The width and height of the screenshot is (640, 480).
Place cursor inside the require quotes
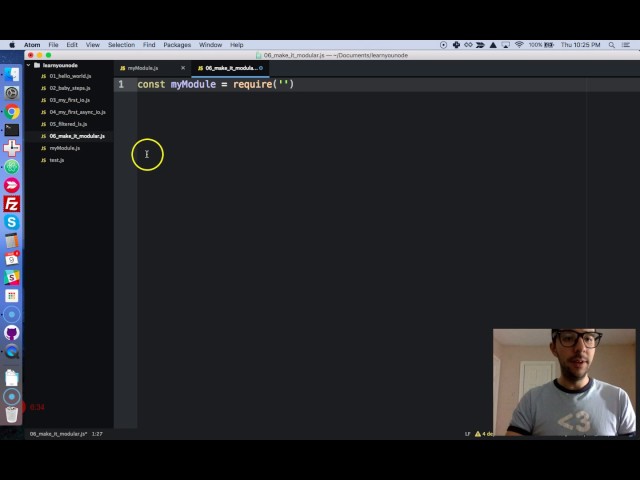pos(284,84)
